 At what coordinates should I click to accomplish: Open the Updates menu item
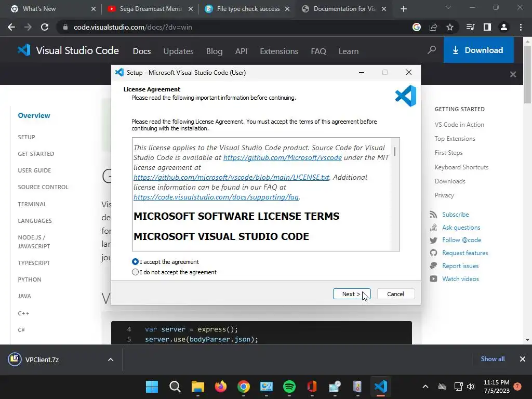pyautogui.click(x=179, y=51)
